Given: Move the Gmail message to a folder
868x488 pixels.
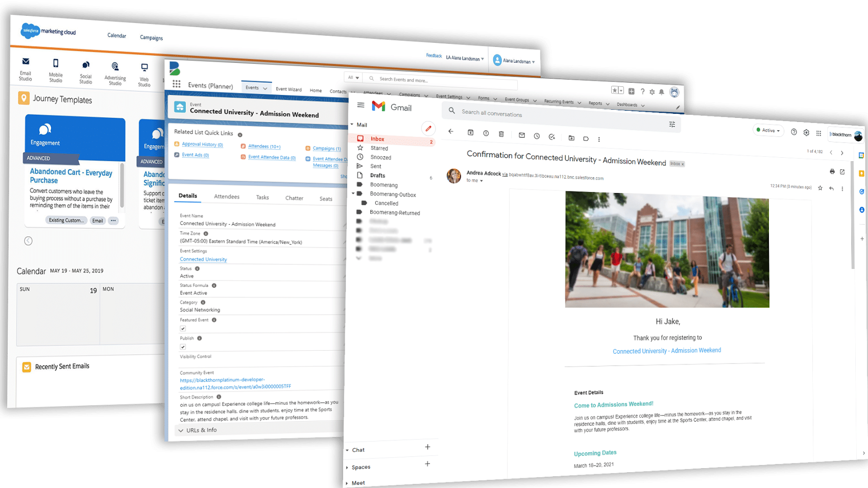Looking at the screenshot, I should 571,138.
